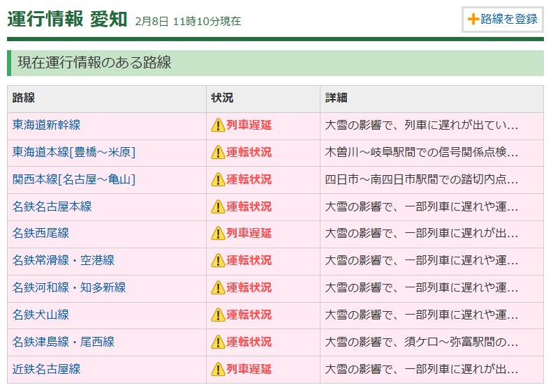Click 運転状況 status for 名鉄常滑線・空港線

(249, 260)
